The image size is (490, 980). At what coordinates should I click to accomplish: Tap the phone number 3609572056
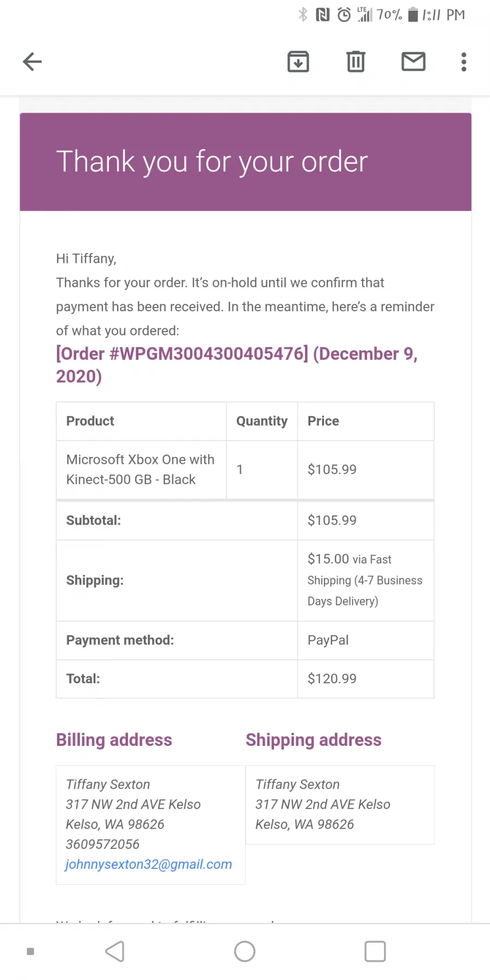[x=103, y=844]
